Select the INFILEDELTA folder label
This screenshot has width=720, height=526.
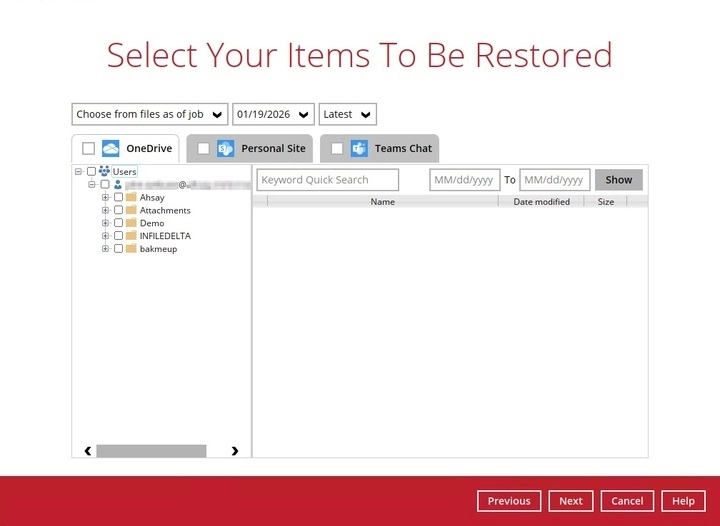point(165,236)
